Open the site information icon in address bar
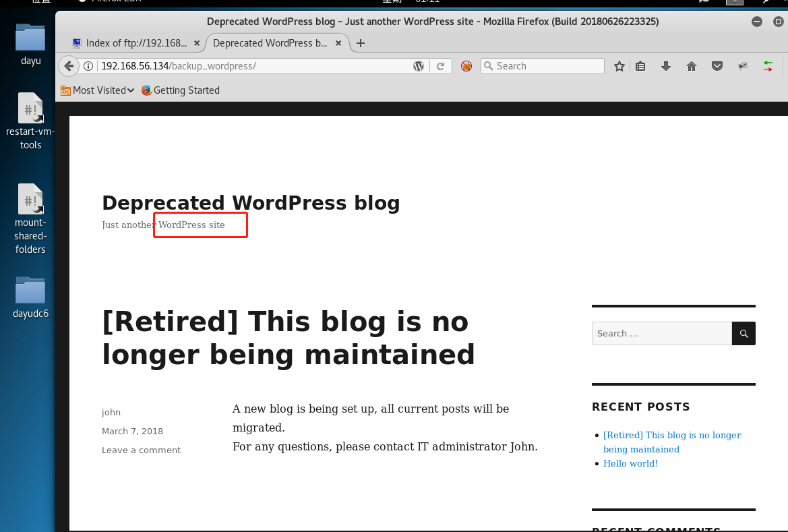 [88, 66]
